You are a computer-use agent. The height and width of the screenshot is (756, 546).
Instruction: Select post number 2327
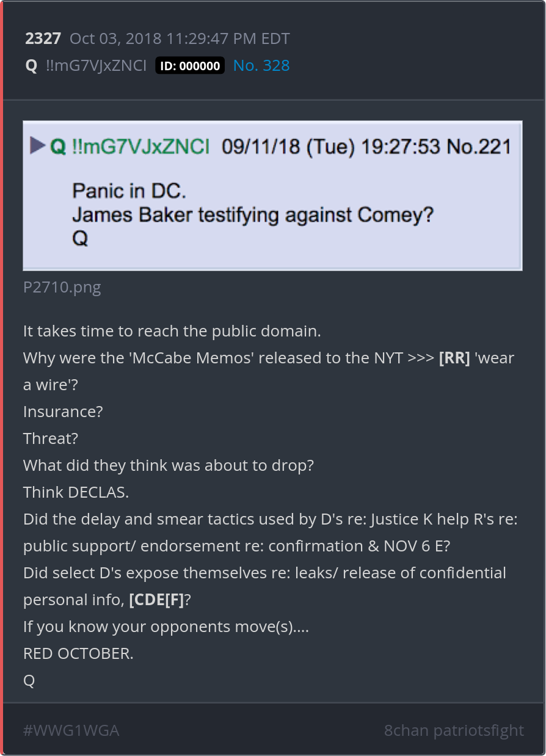click(x=43, y=38)
